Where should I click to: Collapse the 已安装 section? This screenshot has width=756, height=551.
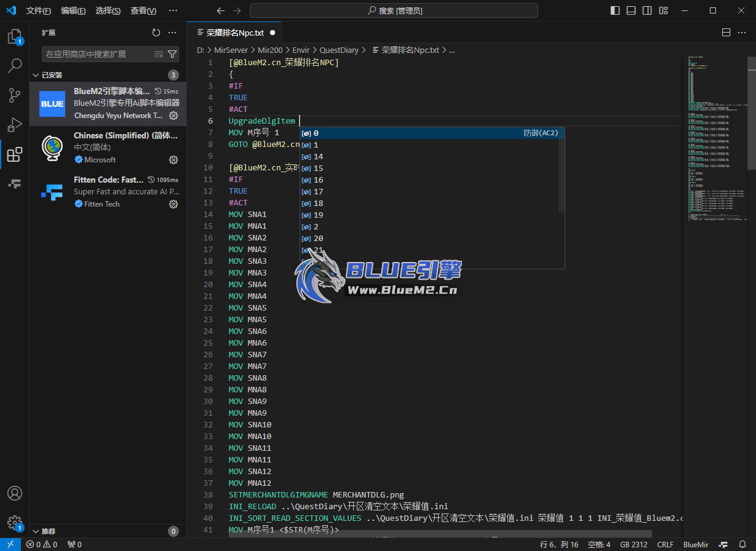point(108,75)
